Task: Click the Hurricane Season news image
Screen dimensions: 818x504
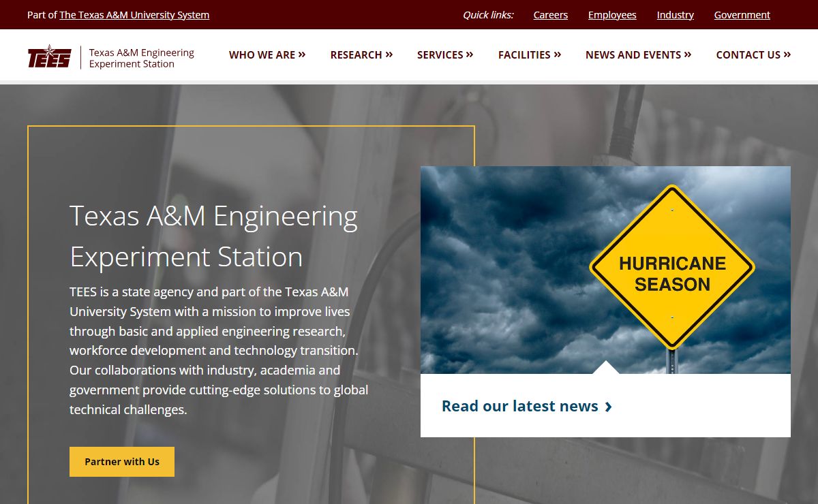Action: (605, 270)
